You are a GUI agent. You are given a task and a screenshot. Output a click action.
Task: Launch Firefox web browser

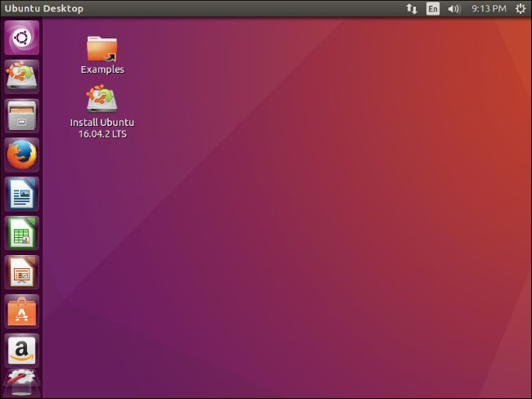pyautogui.click(x=22, y=155)
